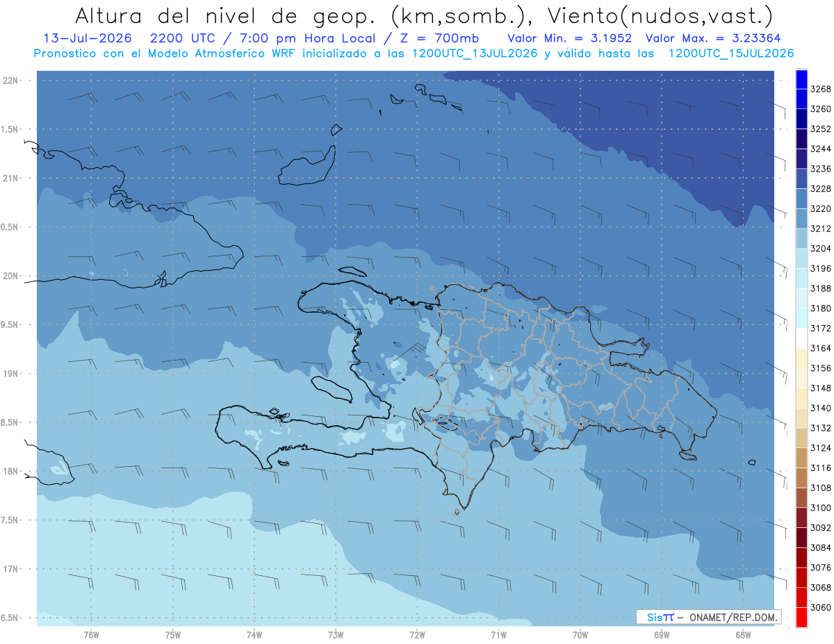This screenshot has height=644, width=834.
Task: Click the 71W longitude axis label
Action: tap(498, 634)
